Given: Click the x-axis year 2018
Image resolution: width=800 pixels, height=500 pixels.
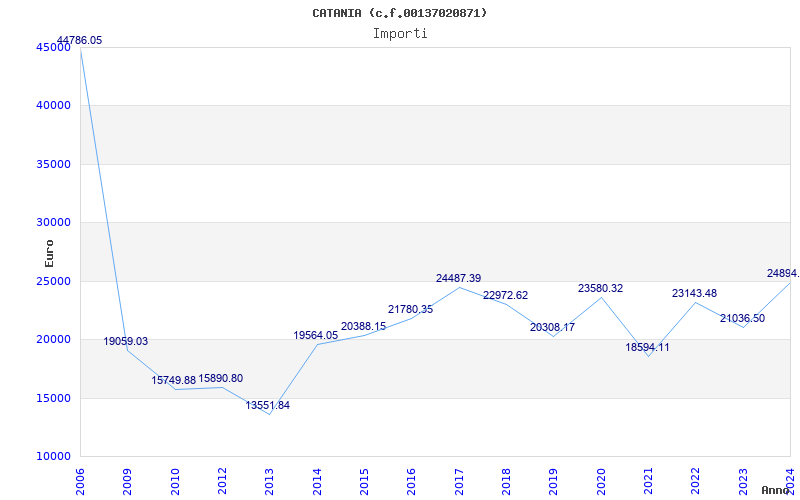Looking at the screenshot, I should click(506, 481).
